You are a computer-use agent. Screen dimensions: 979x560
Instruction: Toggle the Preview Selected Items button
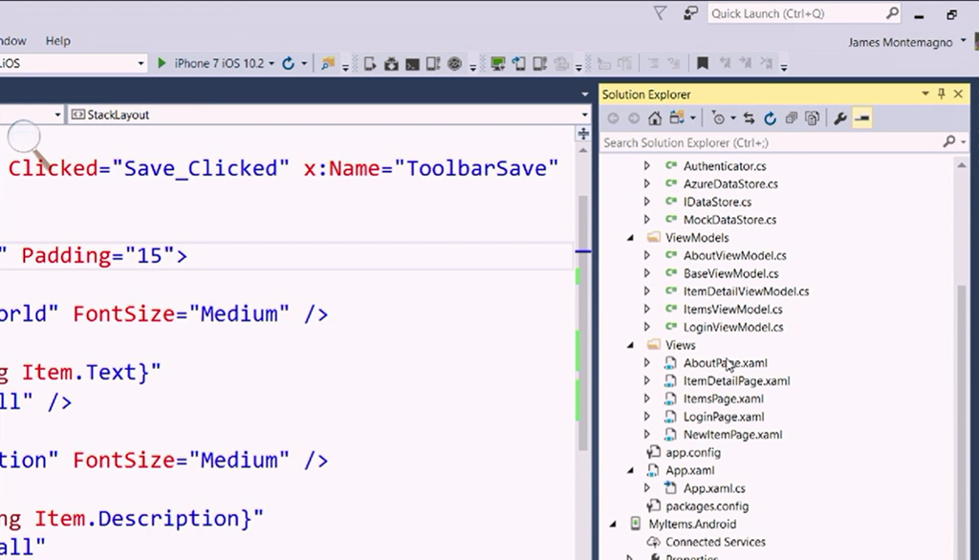pyautogui.click(x=862, y=118)
